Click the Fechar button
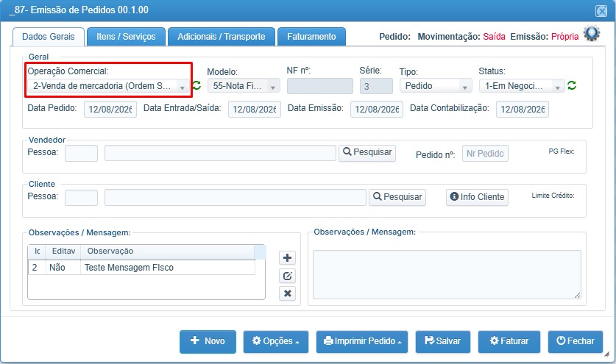The image size is (616, 364). pyautogui.click(x=575, y=341)
